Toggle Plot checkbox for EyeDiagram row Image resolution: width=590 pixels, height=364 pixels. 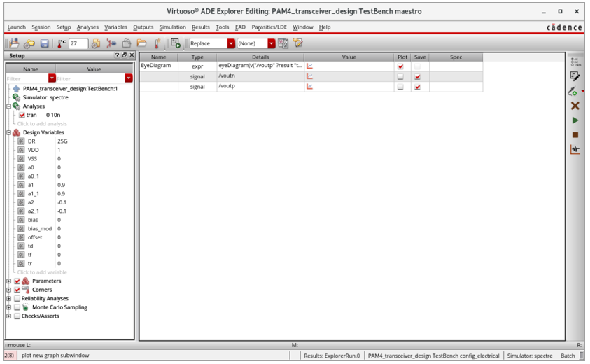(x=400, y=66)
